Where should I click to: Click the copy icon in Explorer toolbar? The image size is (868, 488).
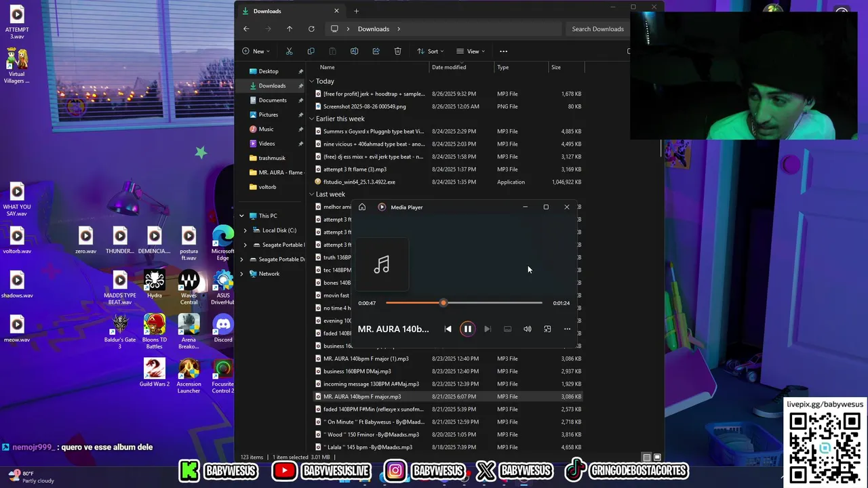pos(311,51)
